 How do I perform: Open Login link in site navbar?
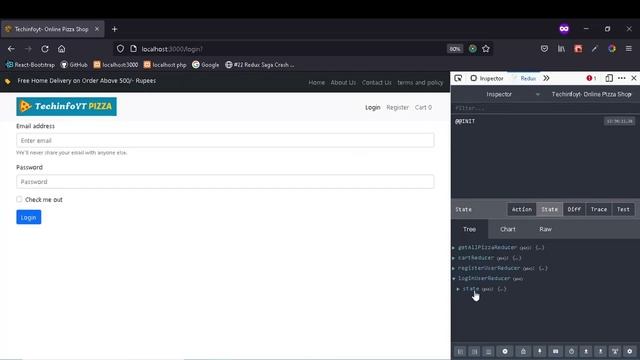coord(373,107)
